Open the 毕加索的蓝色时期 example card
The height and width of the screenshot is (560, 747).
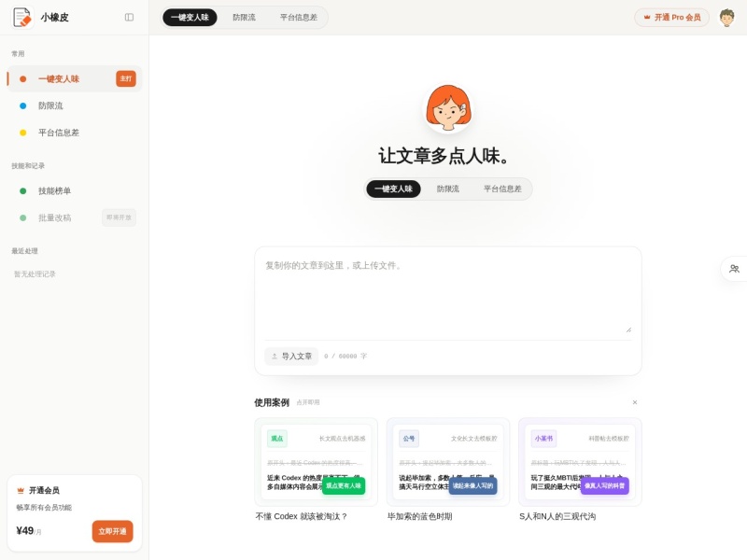[x=448, y=462]
